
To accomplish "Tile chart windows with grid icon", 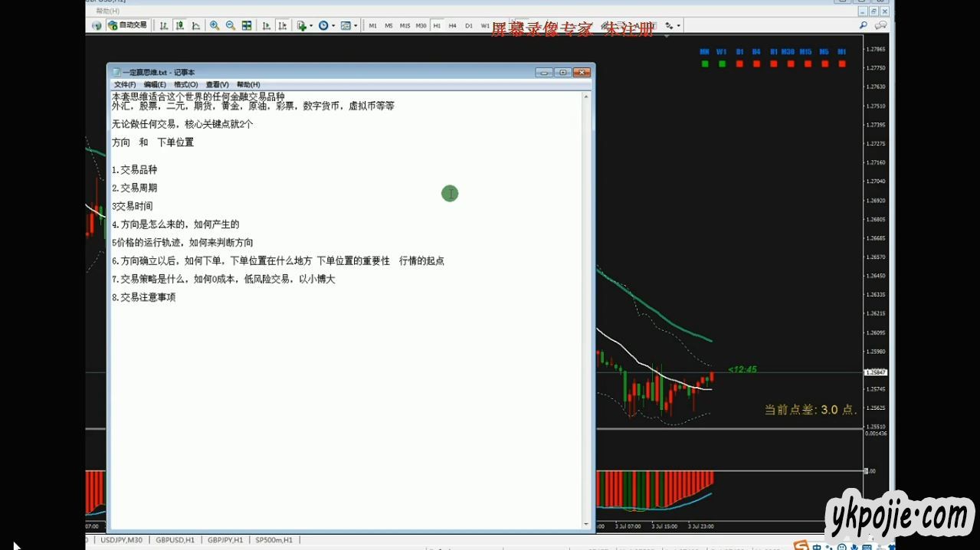I will 247,25.
